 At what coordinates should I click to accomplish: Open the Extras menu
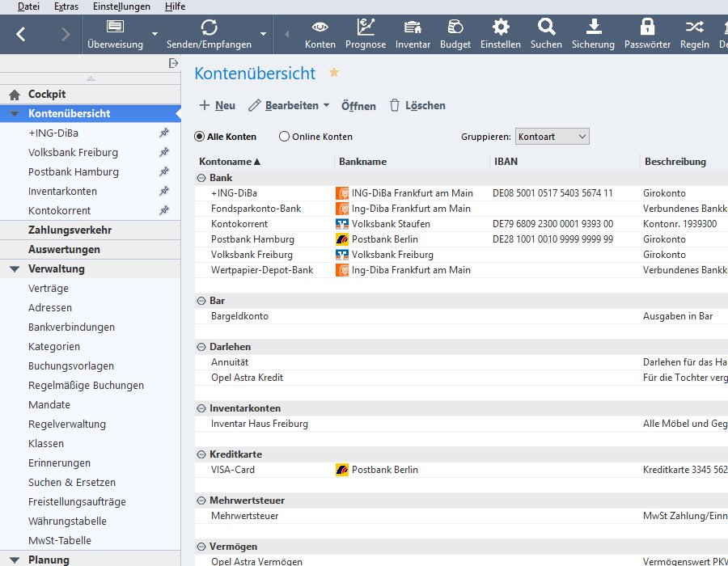click(66, 6)
